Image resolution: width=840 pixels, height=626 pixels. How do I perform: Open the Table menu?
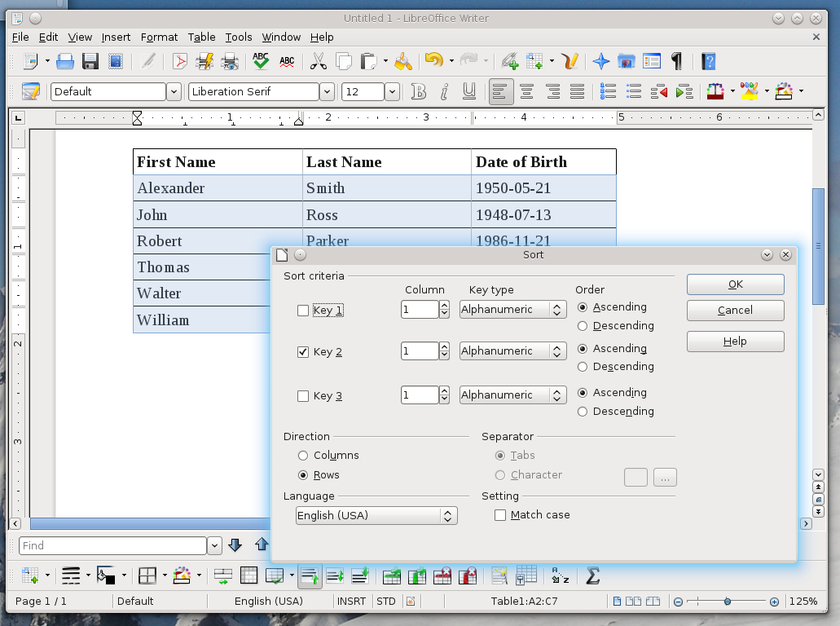click(201, 37)
